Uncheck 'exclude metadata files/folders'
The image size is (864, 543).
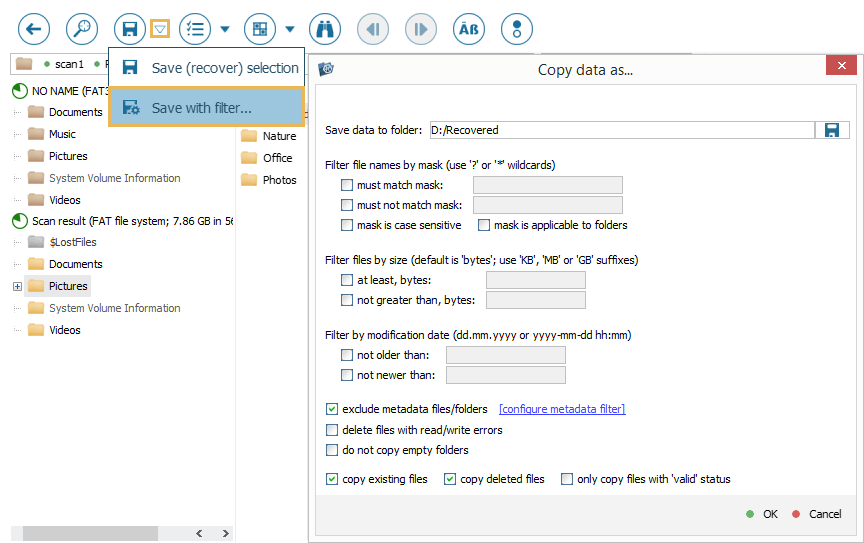[x=332, y=409]
